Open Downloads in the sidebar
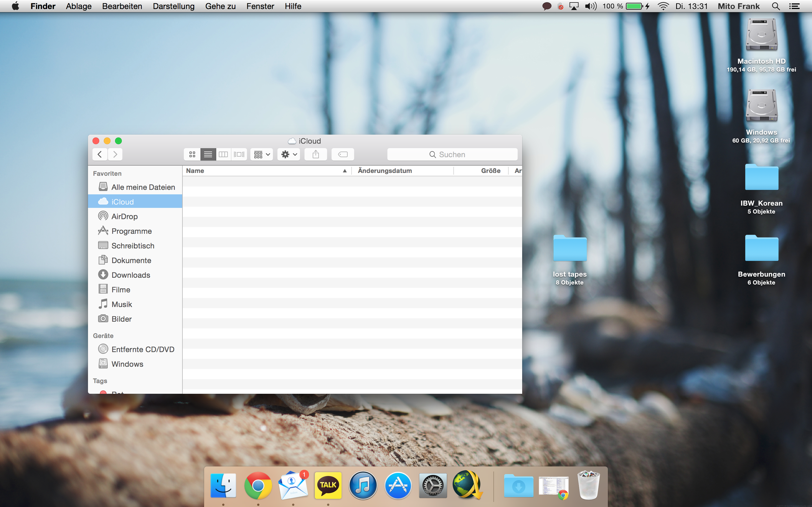This screenshot has height=507, width=812. [x=131, y=275]
